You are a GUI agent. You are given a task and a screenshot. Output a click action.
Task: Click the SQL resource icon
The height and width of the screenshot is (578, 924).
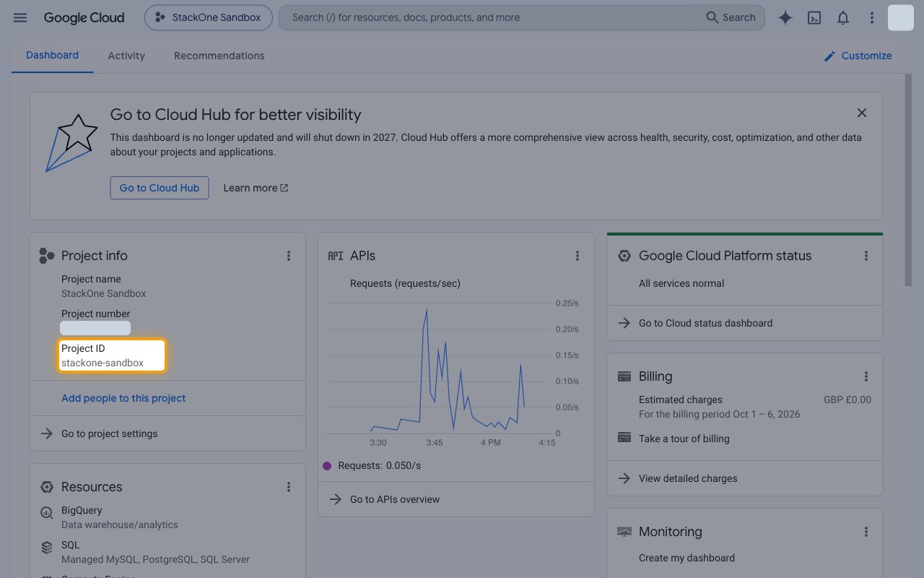point(46,548)
